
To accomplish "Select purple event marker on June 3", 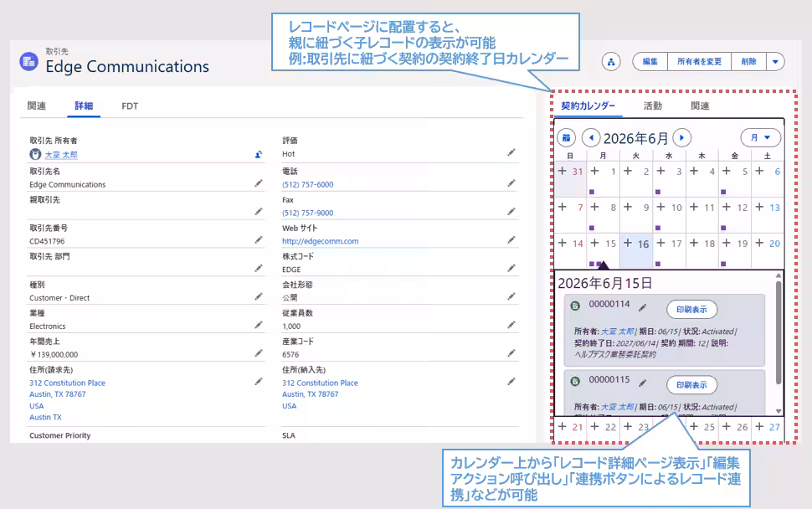I will click(x=658, y=192).
